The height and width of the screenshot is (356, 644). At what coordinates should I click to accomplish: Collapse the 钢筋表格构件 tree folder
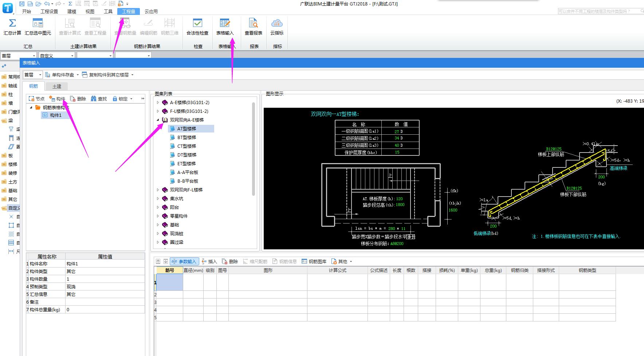tap(31, 107)
